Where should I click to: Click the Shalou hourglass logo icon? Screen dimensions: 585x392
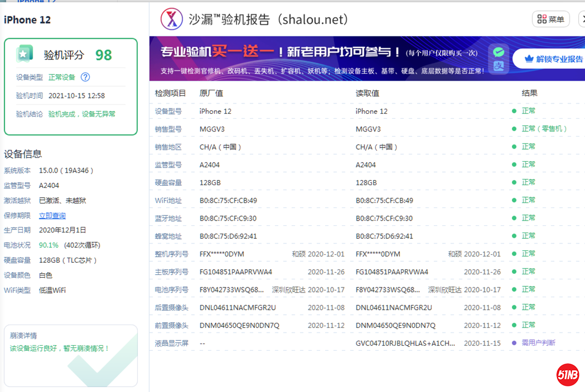point(171,19)
